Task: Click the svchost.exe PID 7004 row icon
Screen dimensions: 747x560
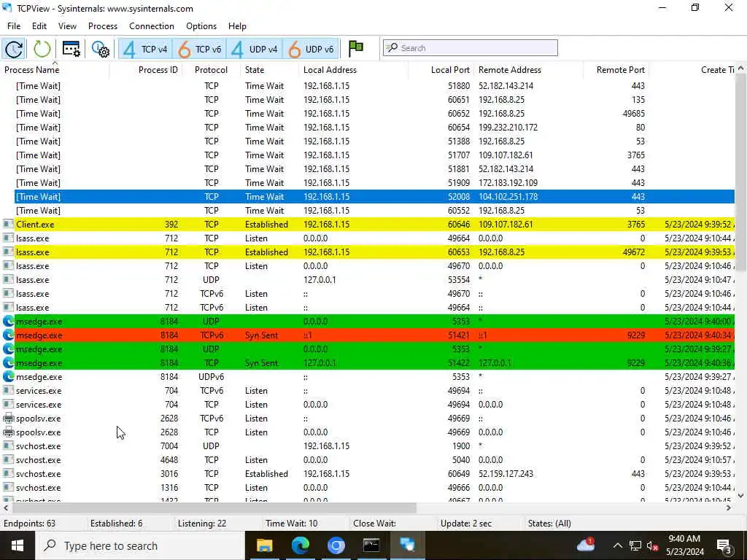Action: pyautogui.click(x=8, y=446)
